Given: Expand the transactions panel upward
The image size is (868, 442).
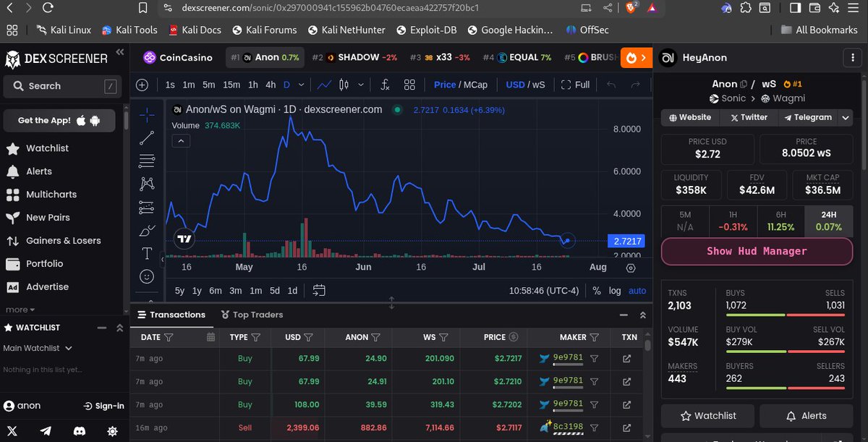Looking at the screenshot, I should [x=642, y=315].
